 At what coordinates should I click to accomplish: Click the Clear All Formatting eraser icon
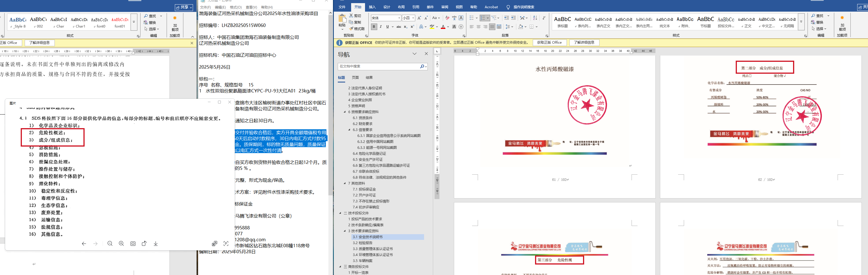coord(447,18)
